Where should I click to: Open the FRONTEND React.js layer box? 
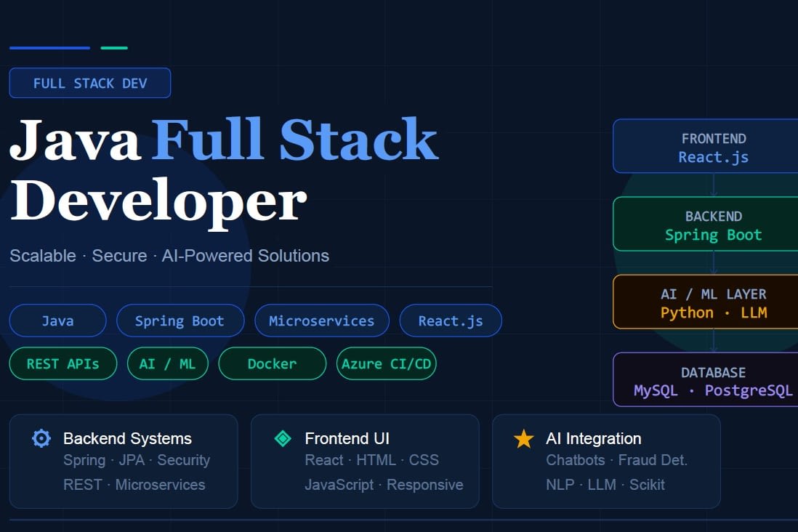(x=706, y=146)
